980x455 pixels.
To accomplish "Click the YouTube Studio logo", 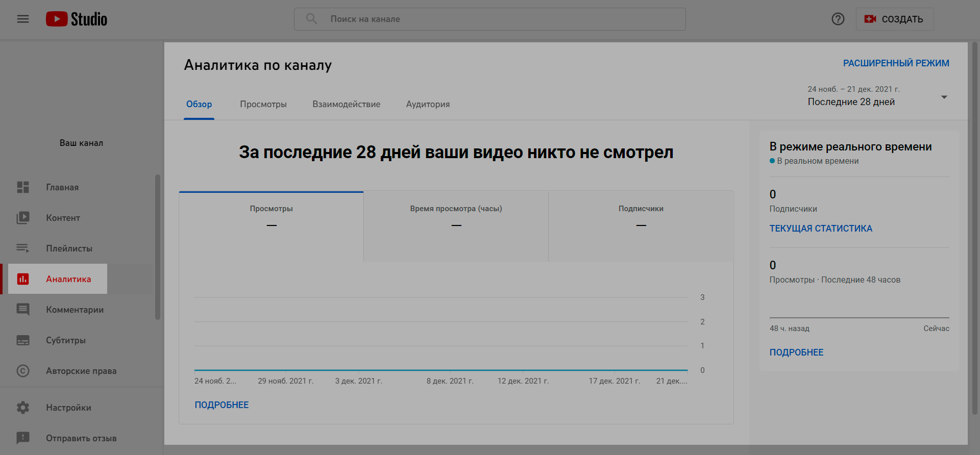I will coord(77,19).
